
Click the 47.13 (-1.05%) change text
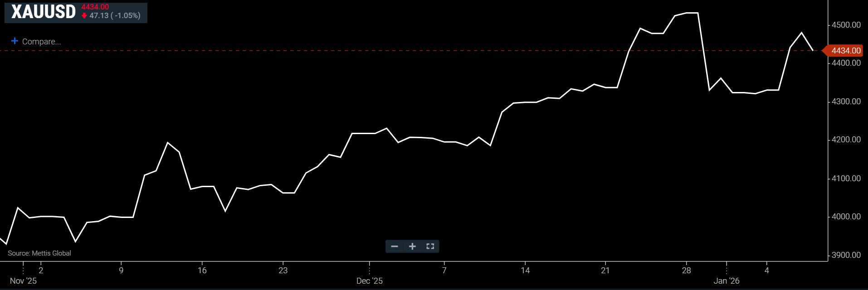point(115,16)
